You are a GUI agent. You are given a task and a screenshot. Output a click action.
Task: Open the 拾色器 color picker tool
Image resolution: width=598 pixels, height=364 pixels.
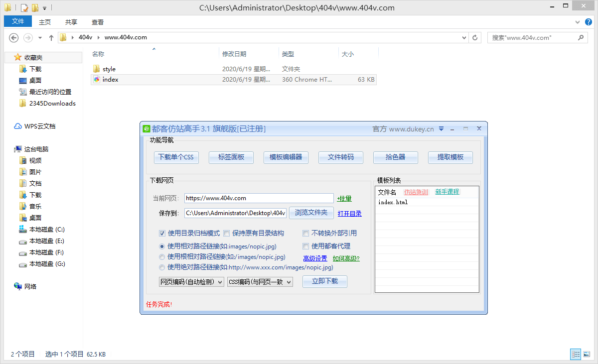395,157
